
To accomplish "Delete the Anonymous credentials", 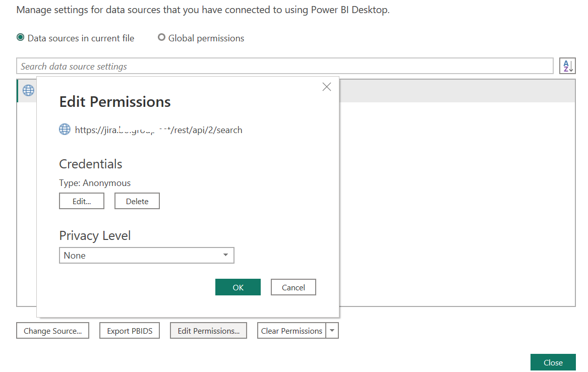I will point(137,201).
